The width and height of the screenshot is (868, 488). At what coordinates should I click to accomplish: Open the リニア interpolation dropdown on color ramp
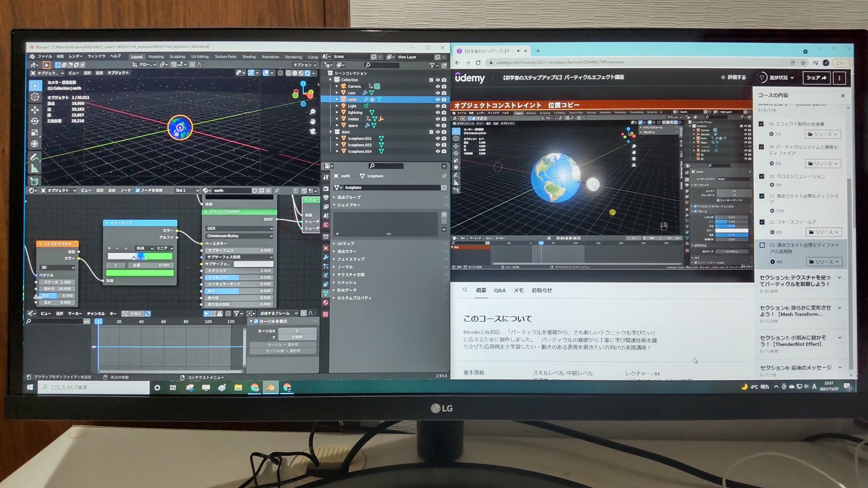[164, 248]
